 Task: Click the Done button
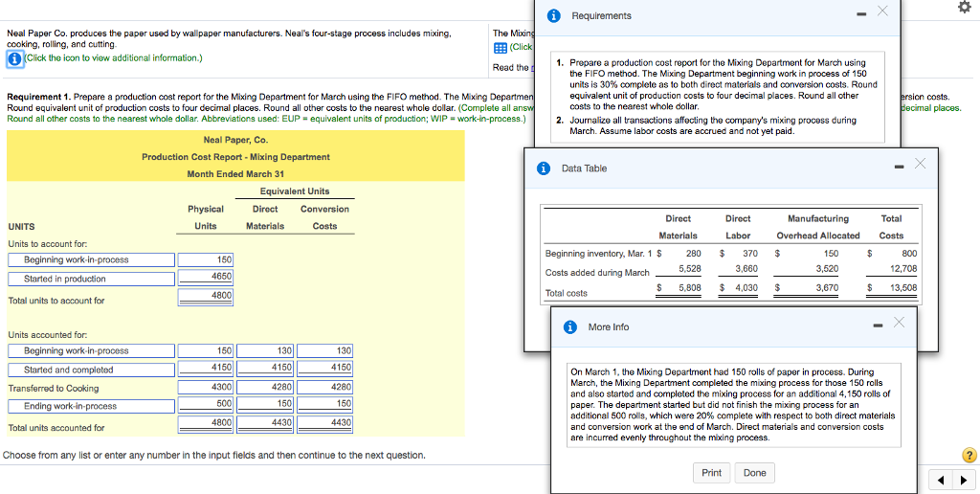pos(754,473)
